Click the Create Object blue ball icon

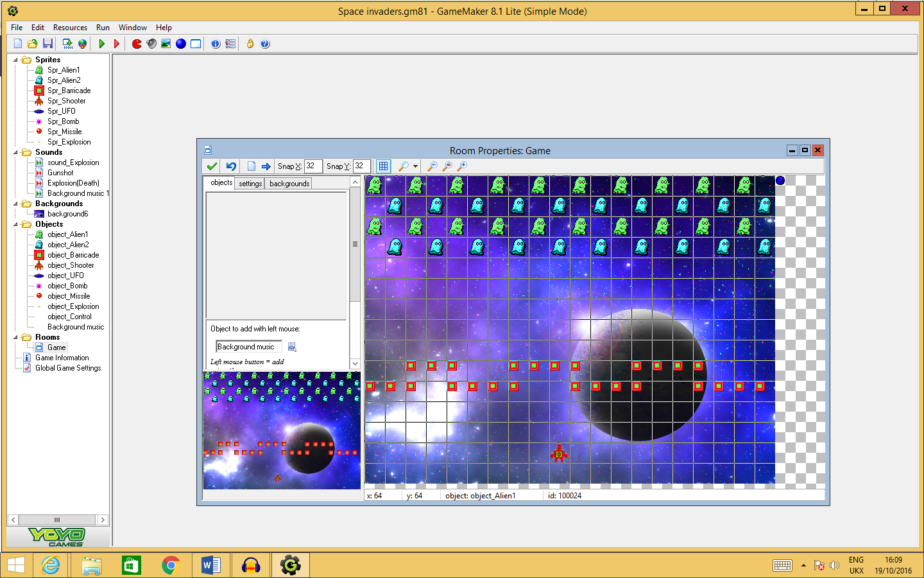pos(180,43)
